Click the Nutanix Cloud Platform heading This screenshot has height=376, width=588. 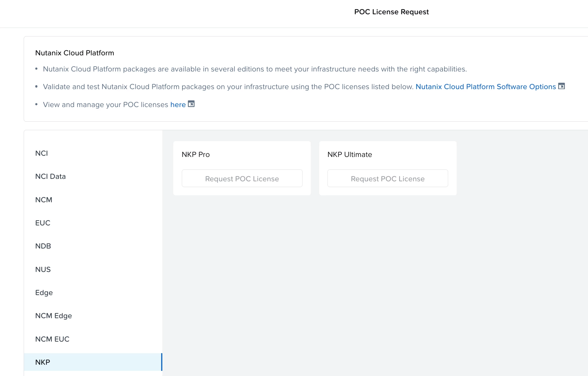click(x=74, y=53)
